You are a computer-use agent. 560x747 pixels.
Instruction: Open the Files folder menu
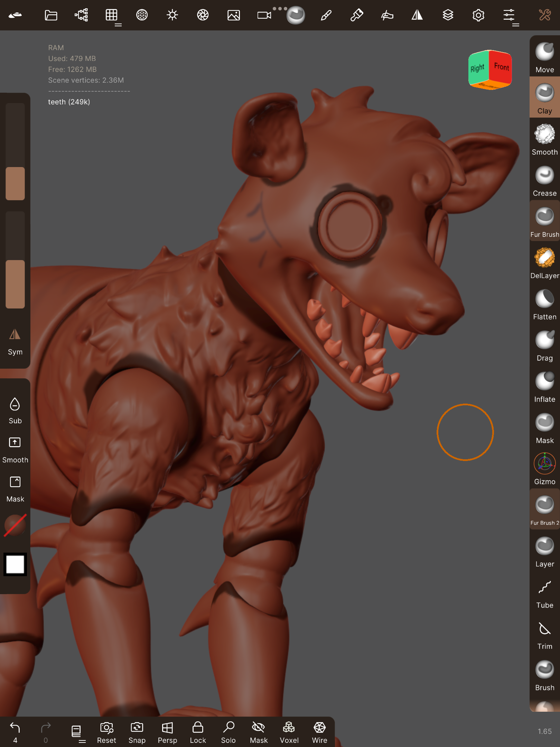point(51,15)
